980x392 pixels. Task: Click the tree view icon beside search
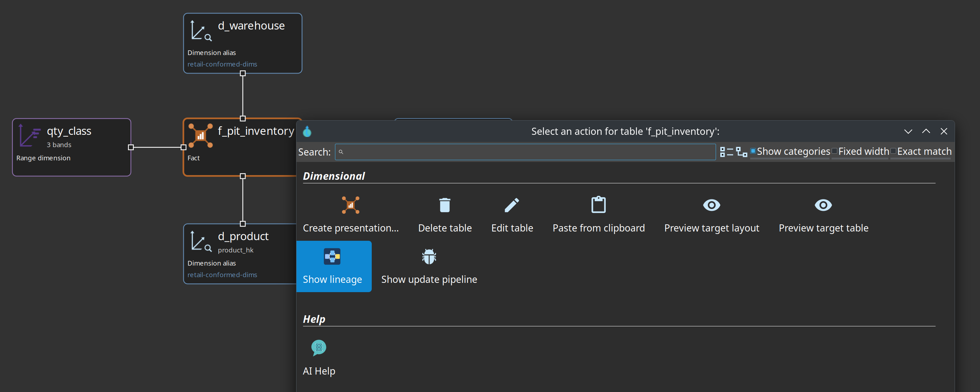[x=741, y=152]
